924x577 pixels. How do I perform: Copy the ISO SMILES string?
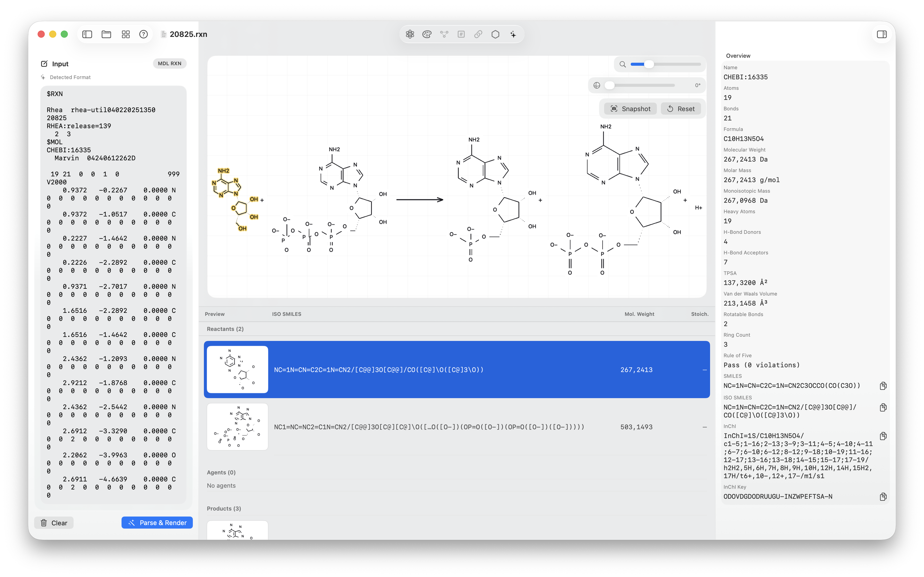(x=883, y=407)
